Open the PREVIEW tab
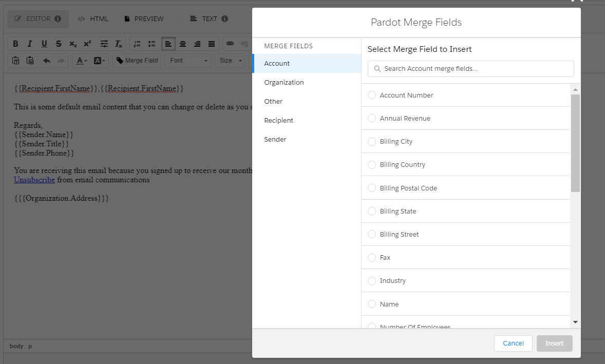 [x=144, y=19]
